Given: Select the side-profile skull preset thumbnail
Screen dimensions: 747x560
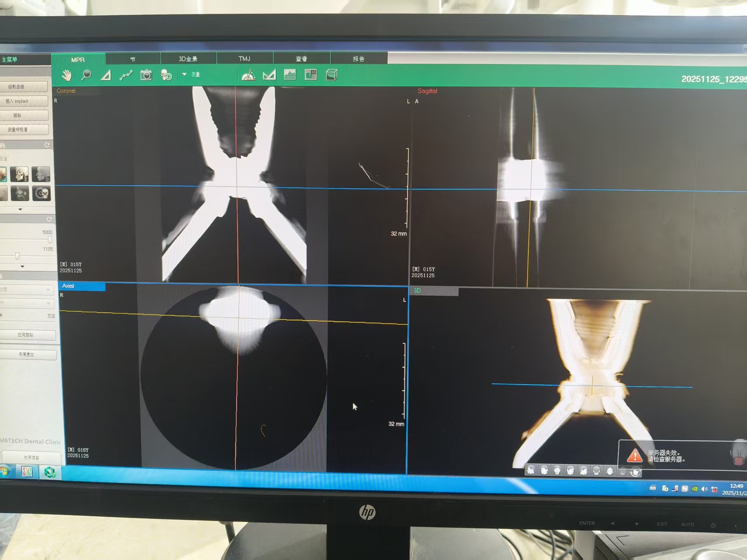Looking at the screenshot, I should [x=41, y=174].
